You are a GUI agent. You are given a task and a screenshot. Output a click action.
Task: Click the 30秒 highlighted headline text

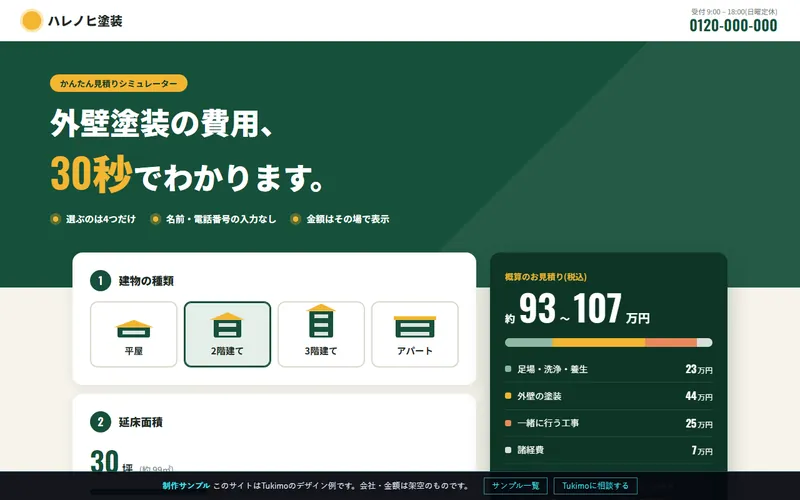tap(91, 174)
